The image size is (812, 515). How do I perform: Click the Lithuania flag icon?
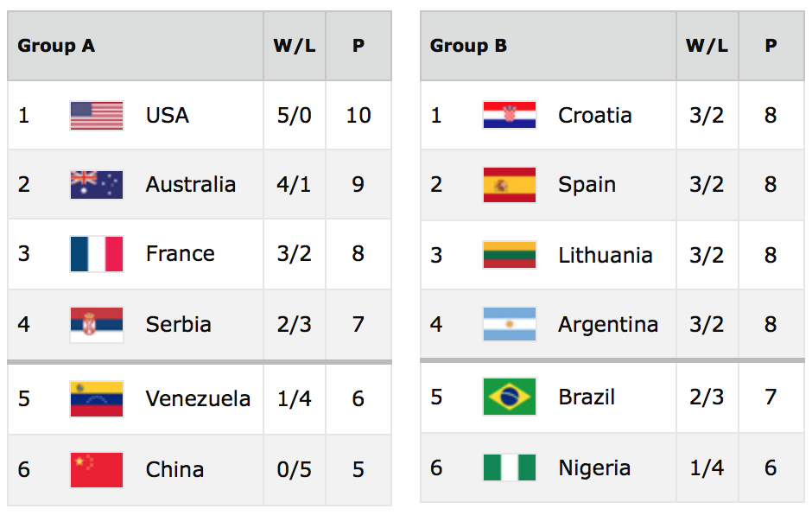[510, 255]
